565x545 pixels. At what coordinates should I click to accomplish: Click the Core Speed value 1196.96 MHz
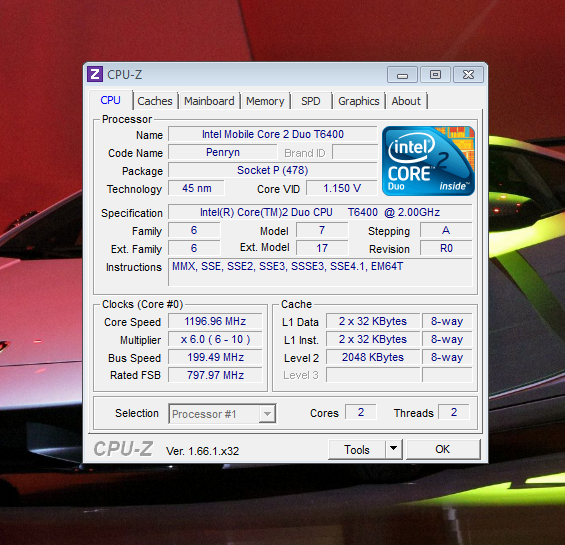[215, 321]
